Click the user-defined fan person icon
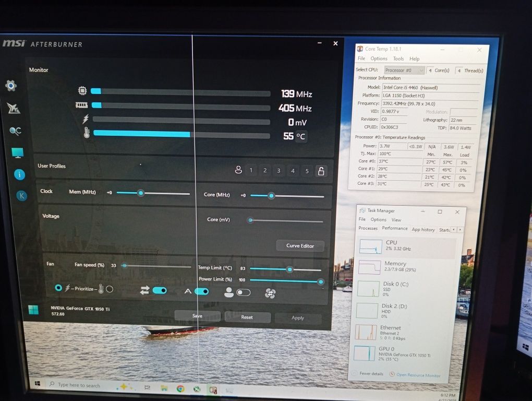This screenshot has height=401, width=532. pos(229,292)
